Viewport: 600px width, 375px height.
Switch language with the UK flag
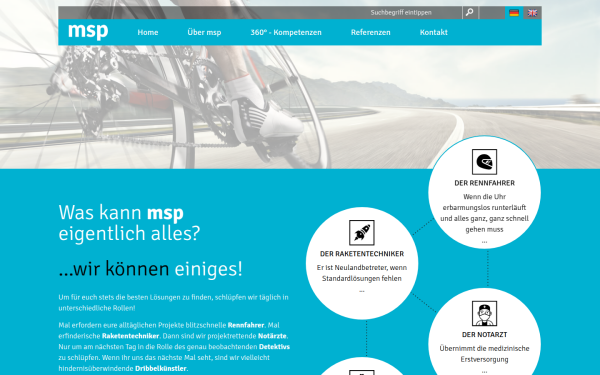coord(532,13)
